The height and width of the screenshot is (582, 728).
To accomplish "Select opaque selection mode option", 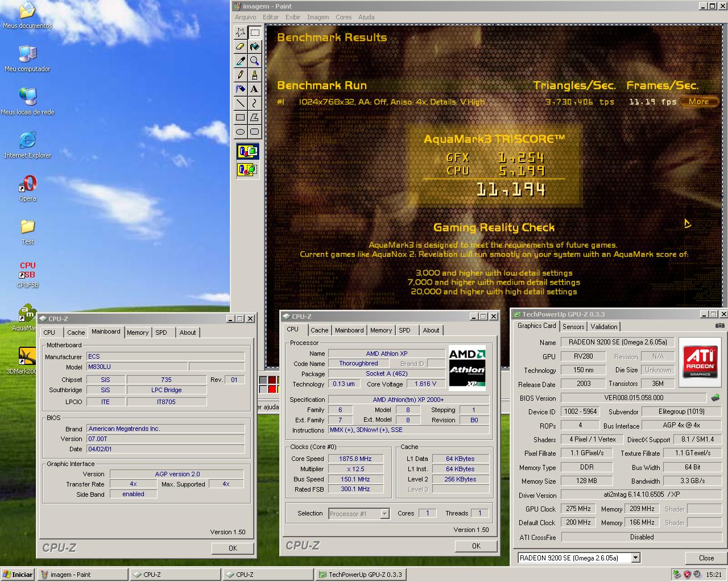I will (x=247, y=151).
